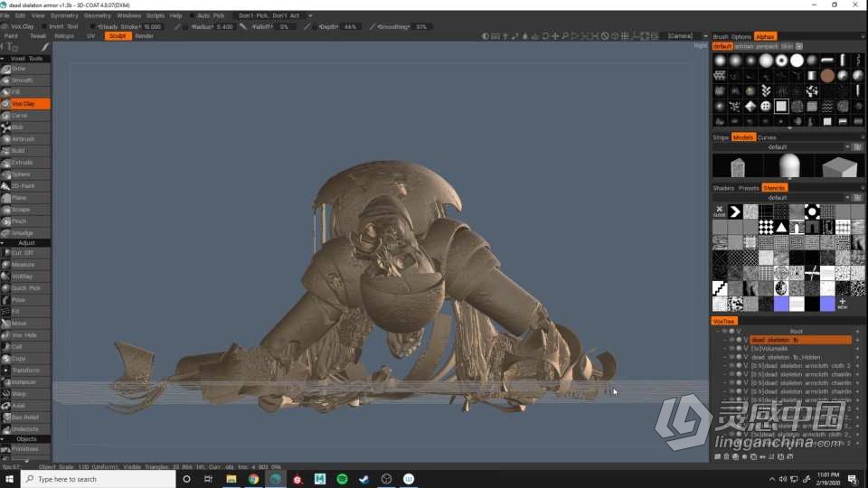The width and height of the screenshot is (868, 488).
Task: Select the 'dead skeleton lb' VoxTree layer
Action: click(800, 340)
